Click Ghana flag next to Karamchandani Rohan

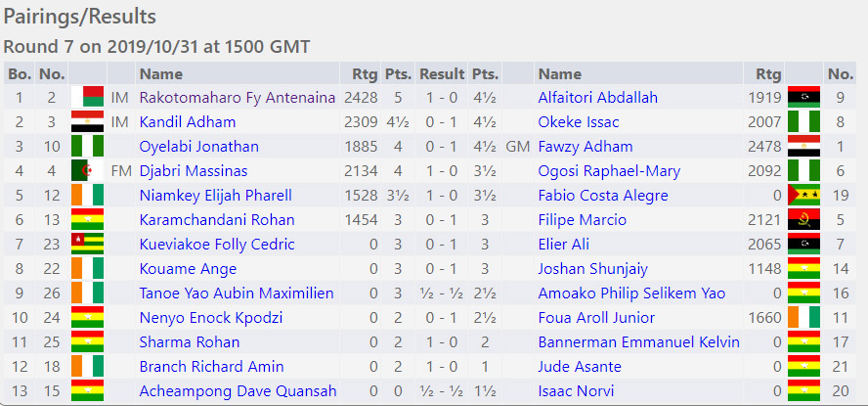[x=87, y=220]
